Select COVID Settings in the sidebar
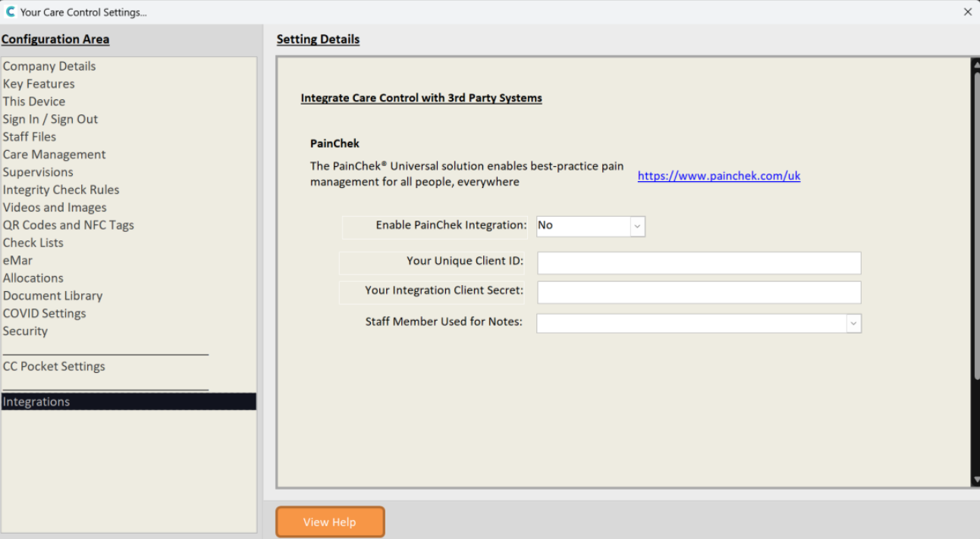The width and height of the screenshot is (980, 539). pos(44,313)
